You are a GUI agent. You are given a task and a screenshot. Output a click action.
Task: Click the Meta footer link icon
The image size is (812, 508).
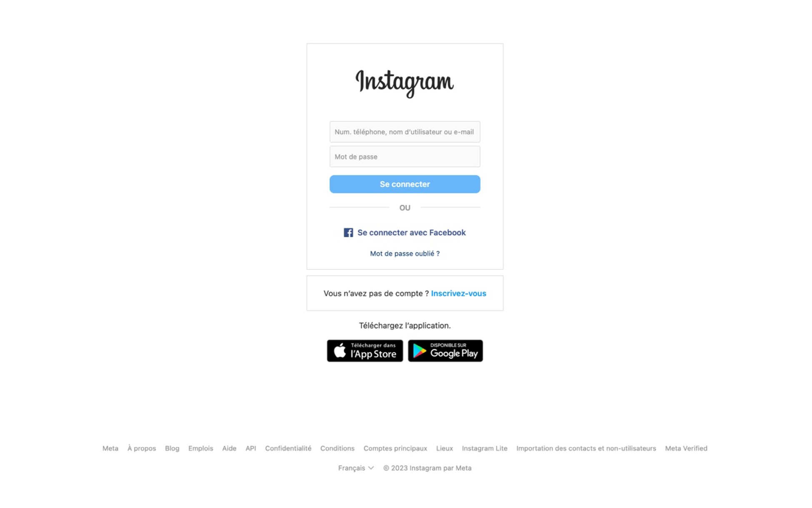[111, 448]
